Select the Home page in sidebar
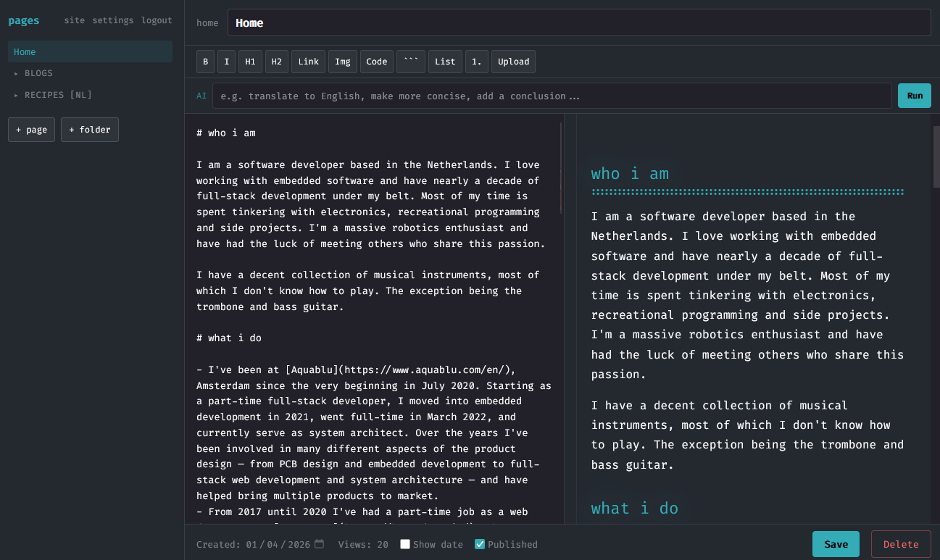Screen dimensions: 940x560 [90, 51]
